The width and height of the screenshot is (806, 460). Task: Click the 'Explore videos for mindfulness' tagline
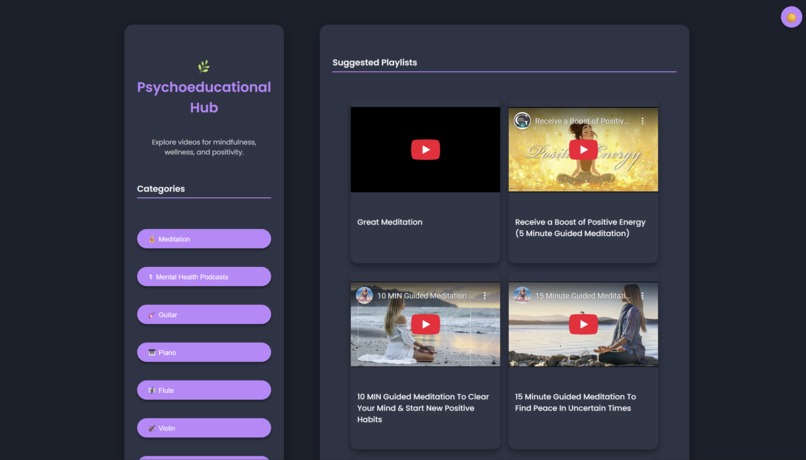coord(204,147)
